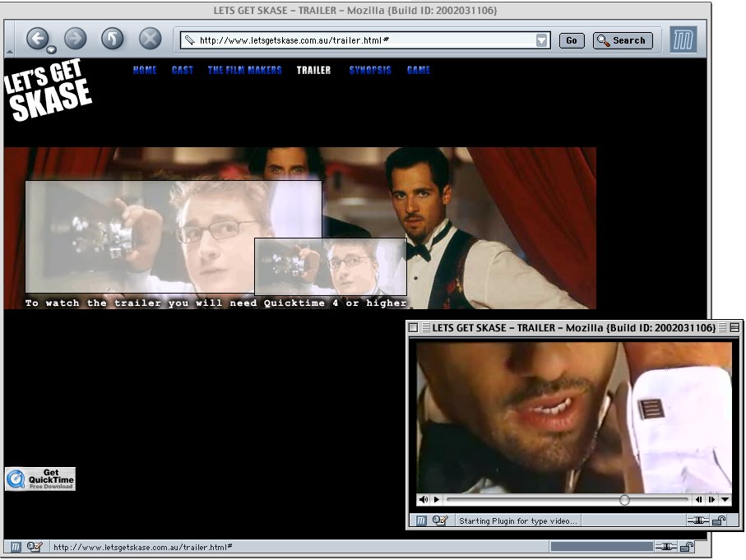The height and width of the screenshot is (560, 746).
Task: Open the SYNOPSIS page link
Action: [370, 71]
